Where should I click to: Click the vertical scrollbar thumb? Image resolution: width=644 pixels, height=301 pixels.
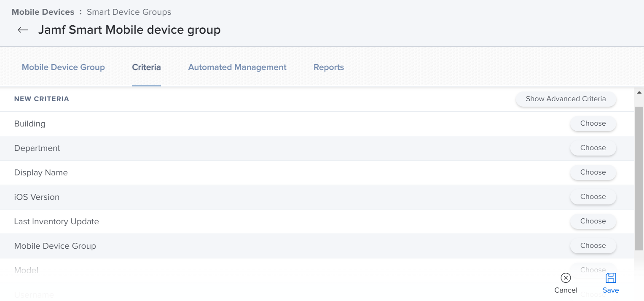tap(639, 178)
